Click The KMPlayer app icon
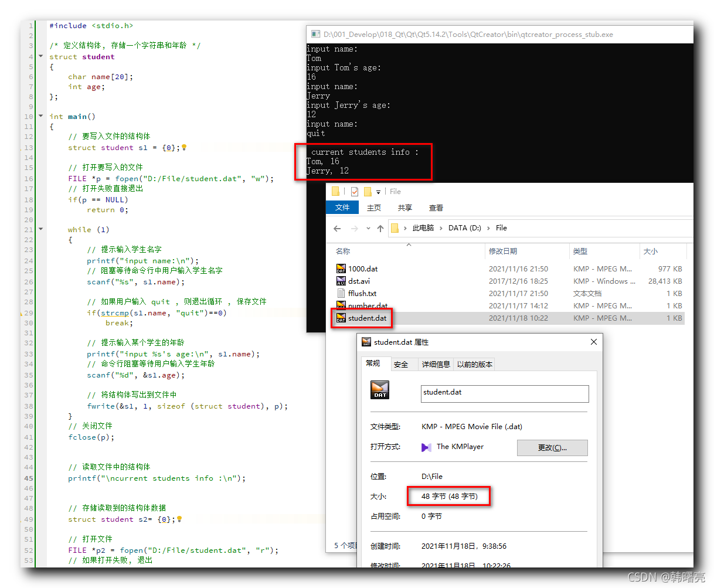Viewport: 714px width, 588px height. (426, 447)
